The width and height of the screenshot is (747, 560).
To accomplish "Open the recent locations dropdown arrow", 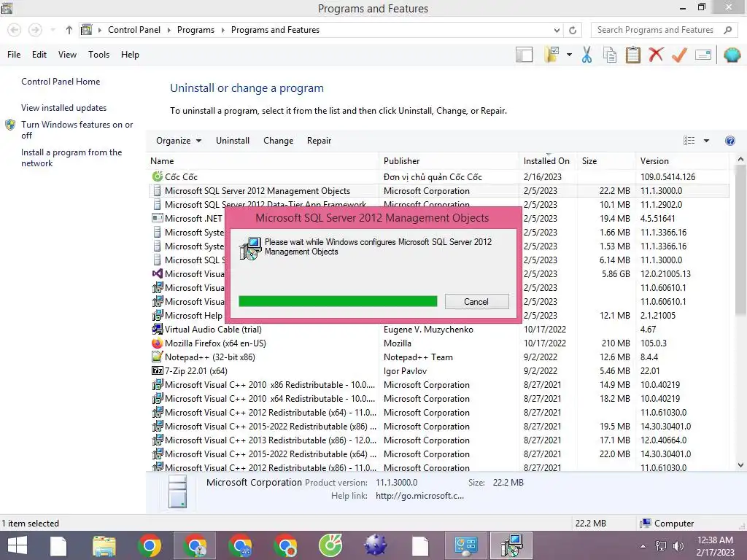I will pos(53,30).
